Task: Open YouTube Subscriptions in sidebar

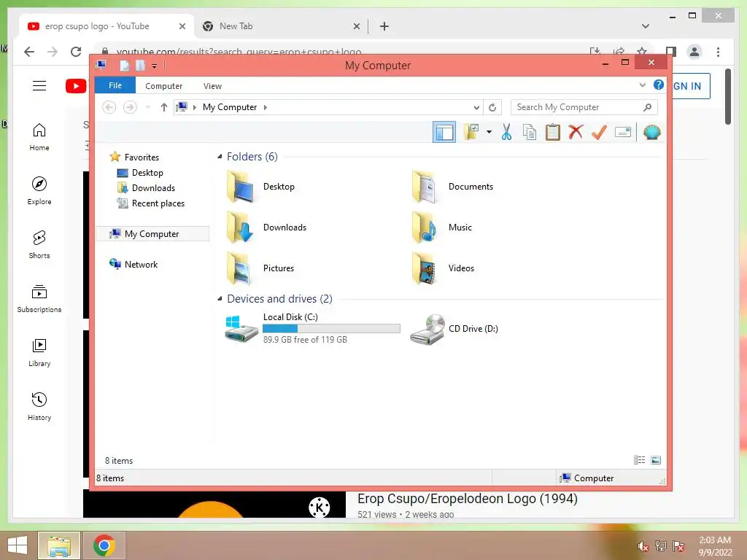Action: pyautogui.click(x=39, y=298)
